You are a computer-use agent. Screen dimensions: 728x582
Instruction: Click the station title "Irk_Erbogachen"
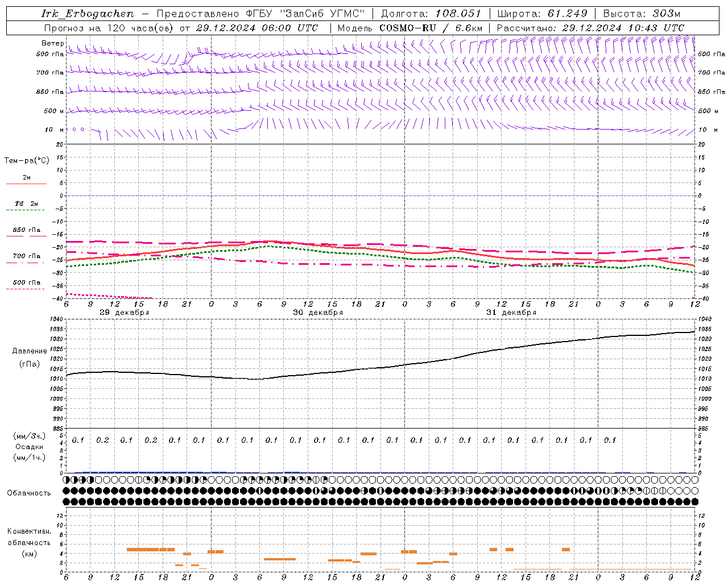click(x=88, y=14)
